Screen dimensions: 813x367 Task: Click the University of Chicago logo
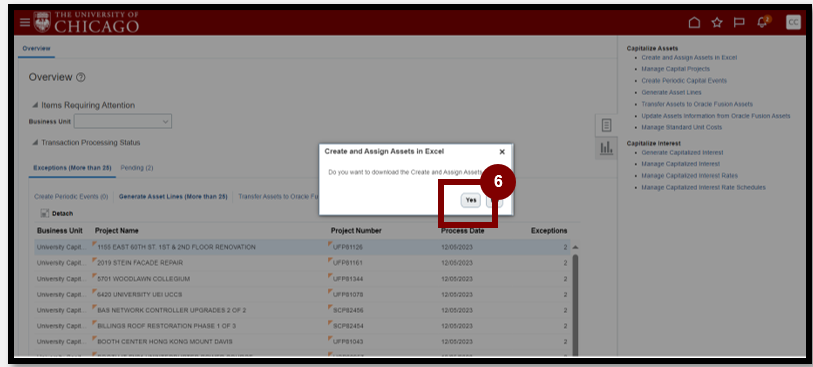[x=87, y=22]
